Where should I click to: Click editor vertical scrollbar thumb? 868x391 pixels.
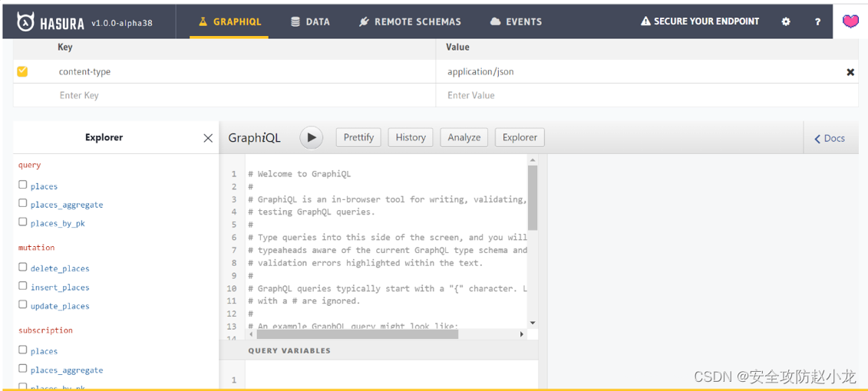point(532,198)
